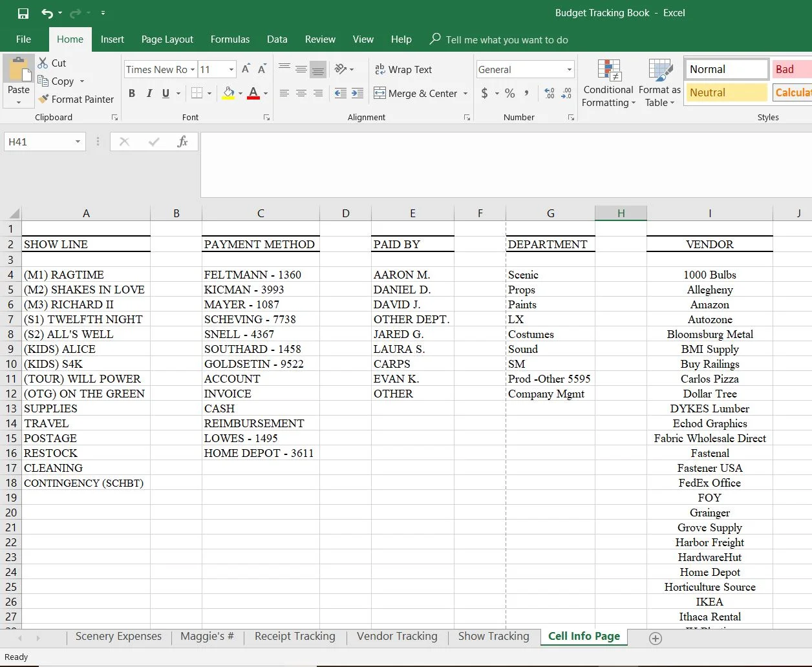Apply the Normal cell style
Image resolution: width=812 pixels, height=667 pixels.
(x=727, y=69)
